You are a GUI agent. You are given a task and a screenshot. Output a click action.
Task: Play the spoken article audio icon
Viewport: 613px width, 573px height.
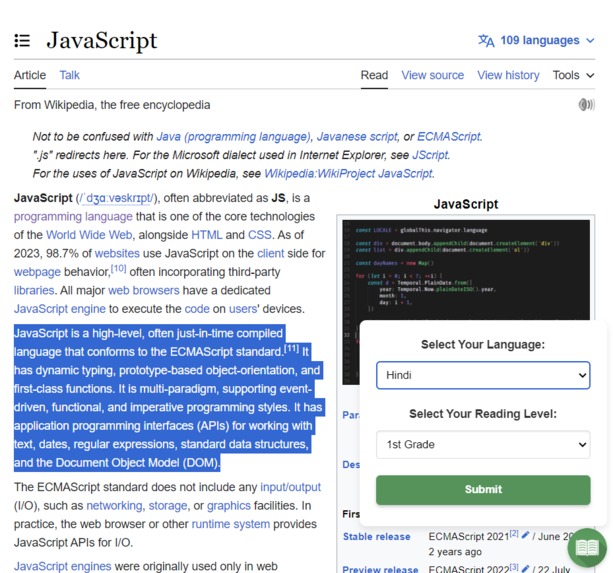[586, 105]
